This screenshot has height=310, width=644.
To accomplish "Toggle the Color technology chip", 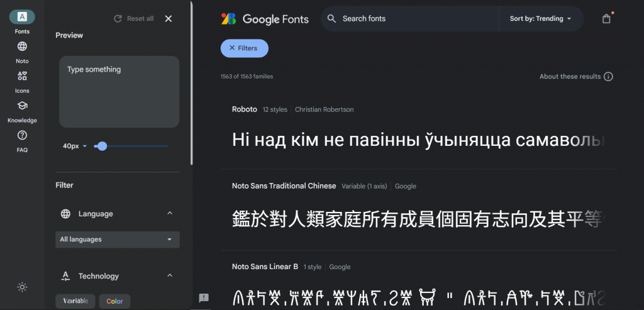I will (x=114, y=301).
